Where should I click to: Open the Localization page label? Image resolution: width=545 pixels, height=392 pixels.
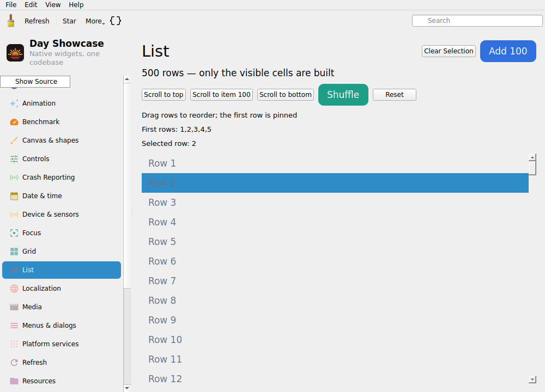(x=42, y=289)
